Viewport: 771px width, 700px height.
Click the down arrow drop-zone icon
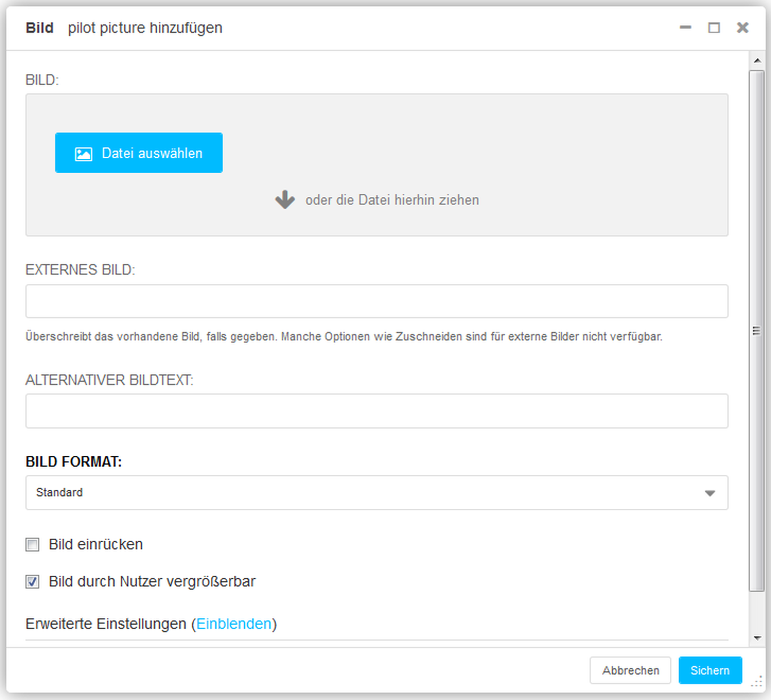pos(285,199)
